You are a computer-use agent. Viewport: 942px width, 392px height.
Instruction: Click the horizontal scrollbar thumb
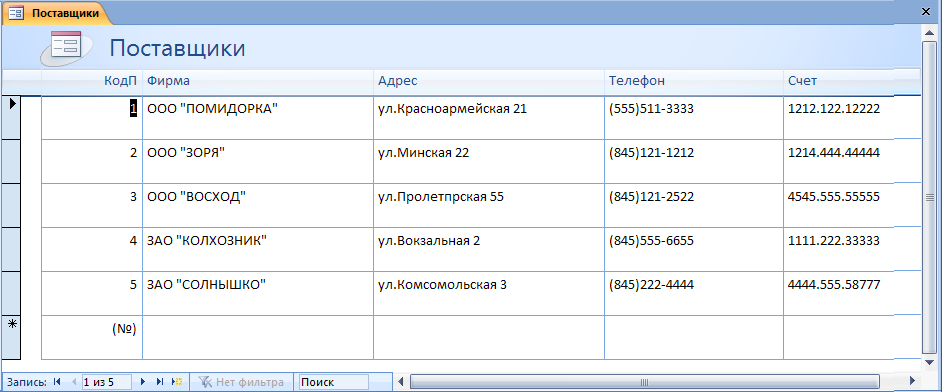coord(644,382)
